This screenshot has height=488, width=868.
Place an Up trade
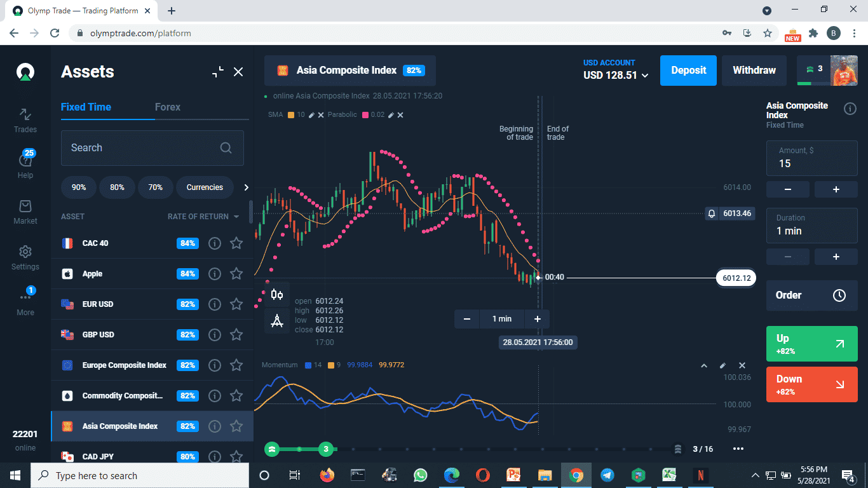tap(812, 344)
